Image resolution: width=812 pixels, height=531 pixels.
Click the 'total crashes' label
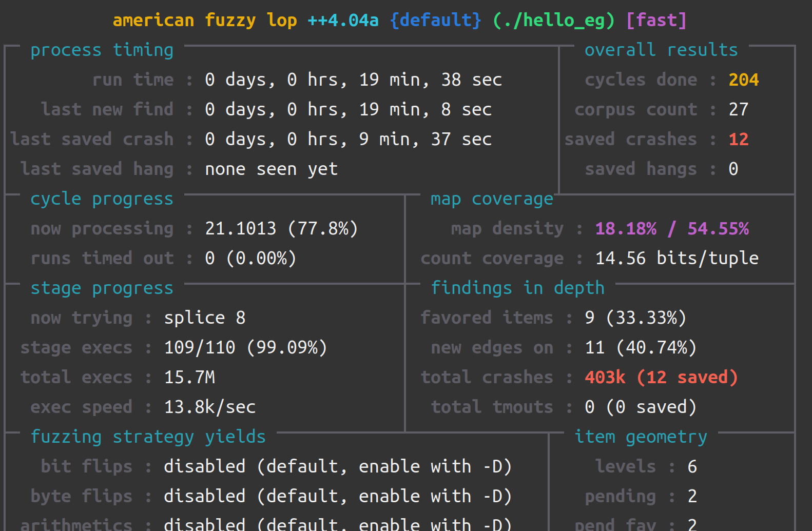coord(487,378)
